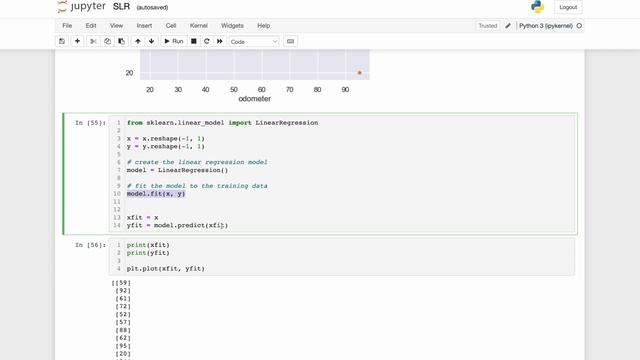
Task: Click the line y = y.reshape(-1, 1)
Action: pos(166,147)
